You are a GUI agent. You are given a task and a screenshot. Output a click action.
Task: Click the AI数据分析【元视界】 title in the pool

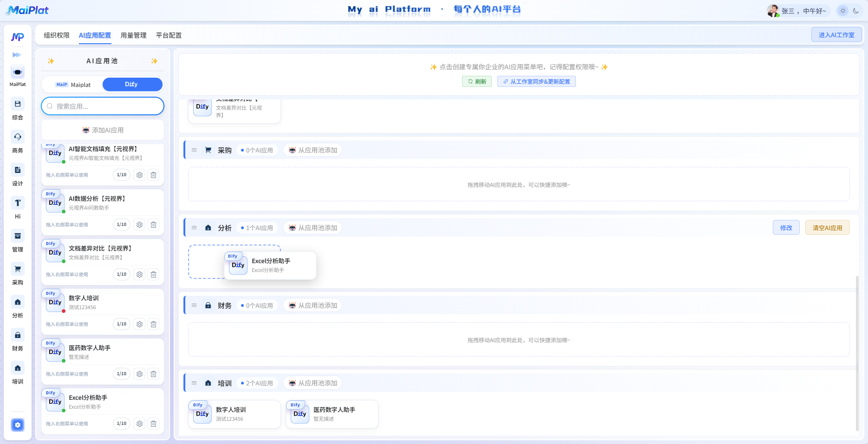pos(97,199)
